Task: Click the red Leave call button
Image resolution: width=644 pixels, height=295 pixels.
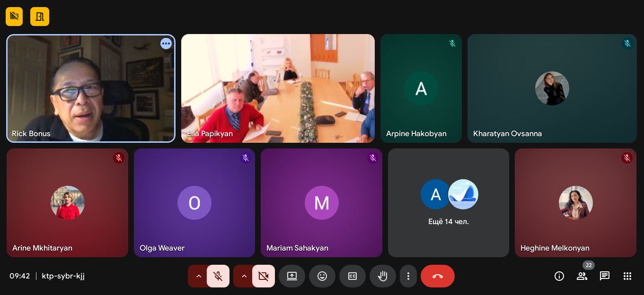Action: [x=437, y=276]
